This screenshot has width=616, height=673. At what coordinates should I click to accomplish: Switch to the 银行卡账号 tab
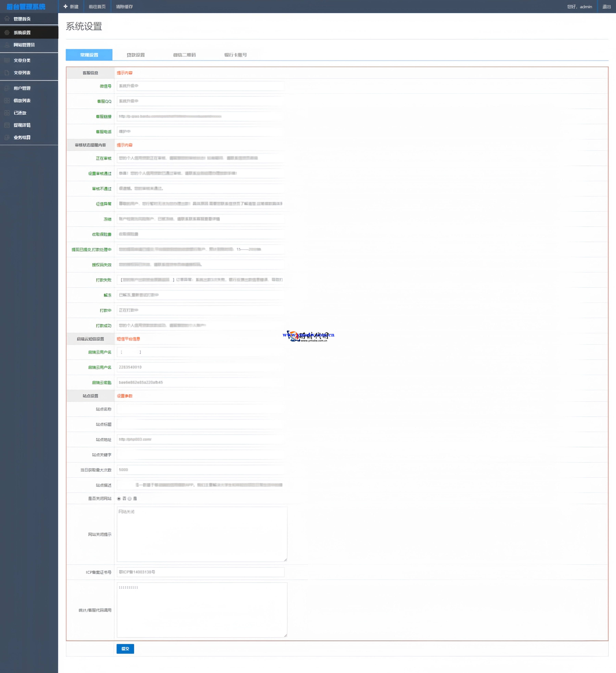click(235, 55)
